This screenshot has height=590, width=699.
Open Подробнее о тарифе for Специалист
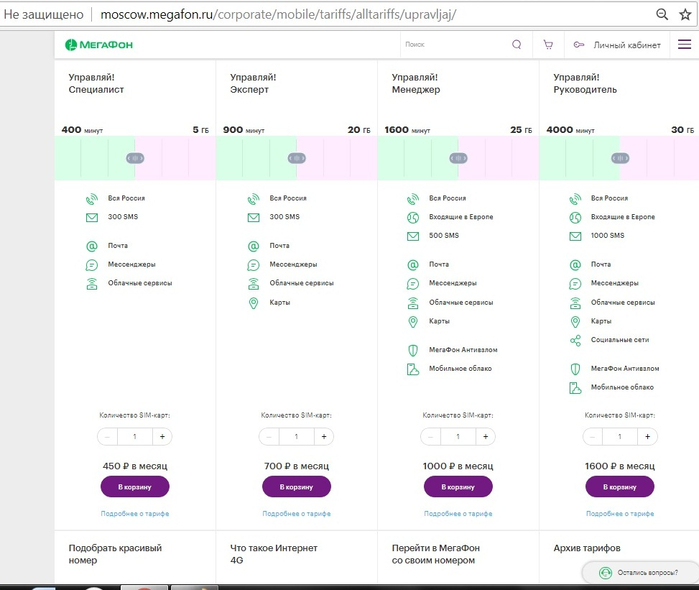[x=135, y=514]
